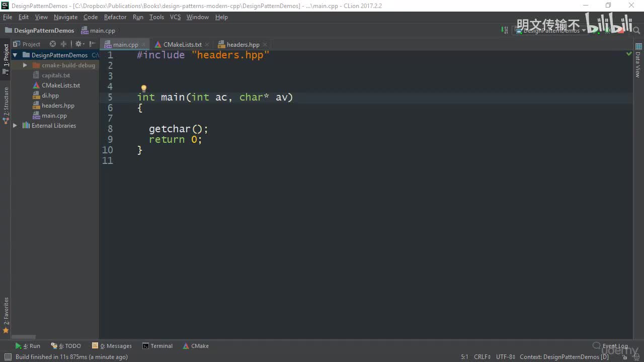Image resolution: width=644 pixels, height=362 pixels.
Task: Open the Help menu
Action: (221, 17)
